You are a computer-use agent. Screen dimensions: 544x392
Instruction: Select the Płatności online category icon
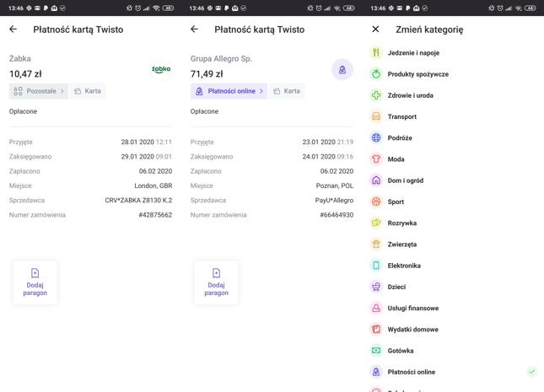tap(376, 372)
